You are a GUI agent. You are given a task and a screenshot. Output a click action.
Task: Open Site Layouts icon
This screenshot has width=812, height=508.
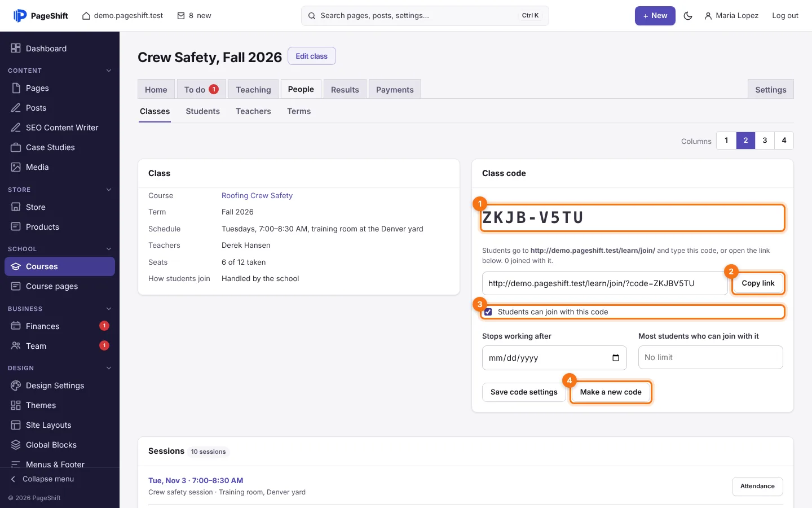(16, 425)
